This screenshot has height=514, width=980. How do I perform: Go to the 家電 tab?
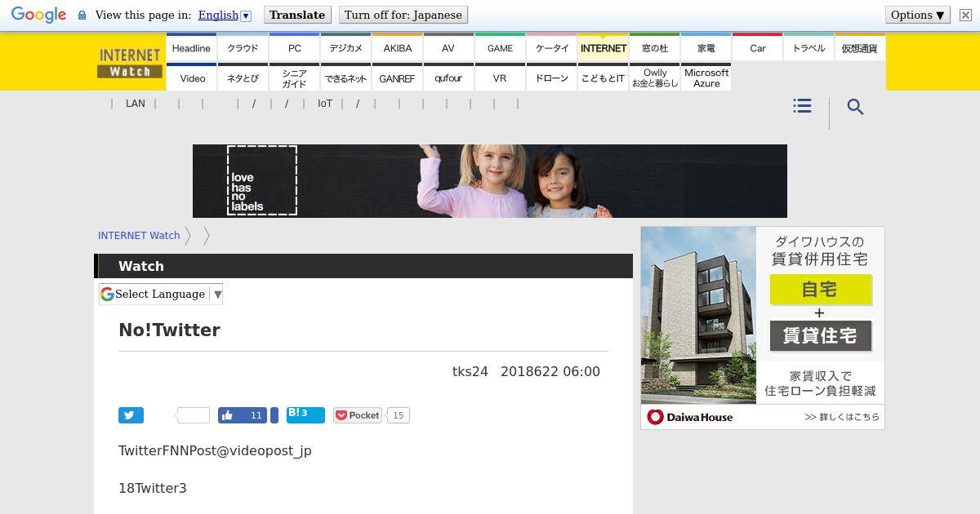pyautogui.click(x=706, y=47)
